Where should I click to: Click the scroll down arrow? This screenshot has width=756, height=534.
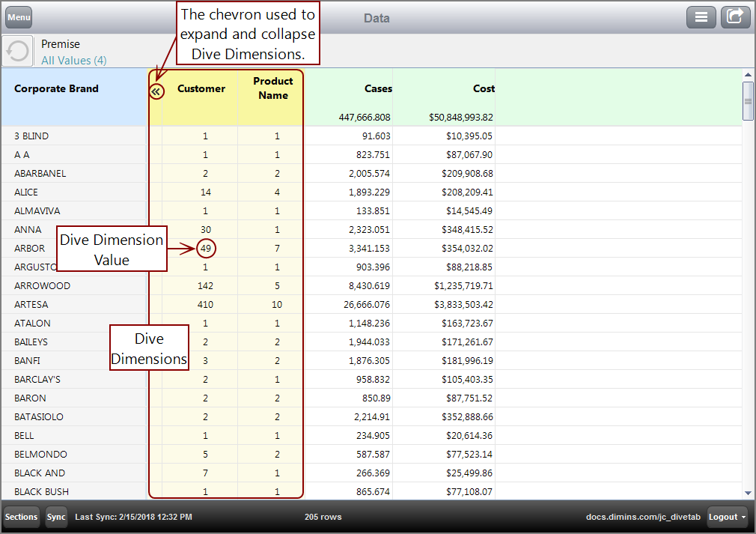pos(748,493)
